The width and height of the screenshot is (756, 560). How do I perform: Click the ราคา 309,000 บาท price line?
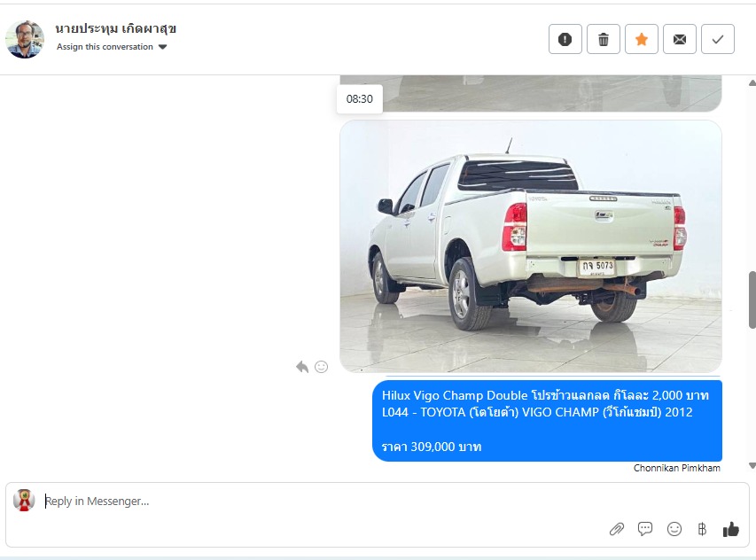click(432, 447)
